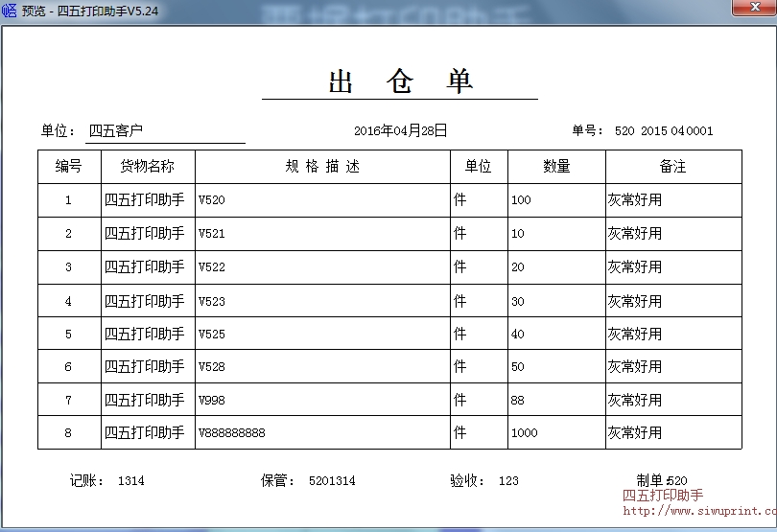Image resolution: width=777 pixels, height=532 pixels.
Task: Click quantity value 50 in row 6
Action: (x=517, y=366)
